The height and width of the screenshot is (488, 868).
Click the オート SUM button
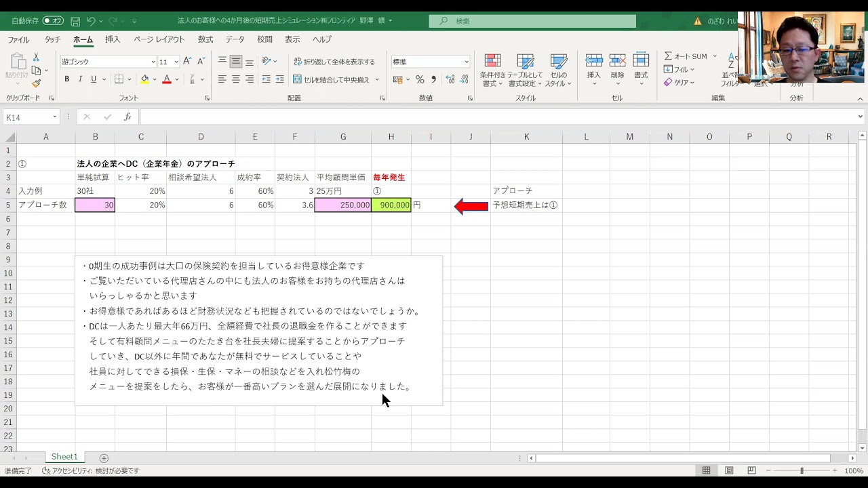(686, 56)
